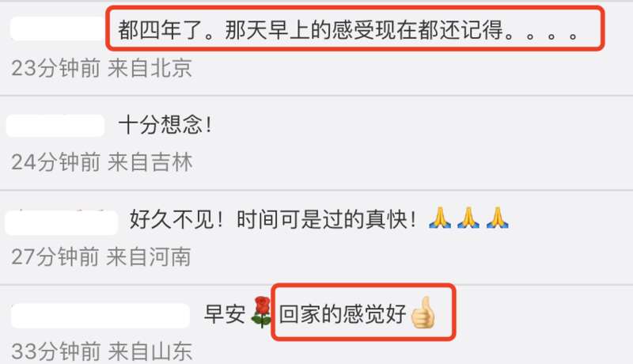
Task: Click the blurred username beside 好久不见
Action: (62, 222)
